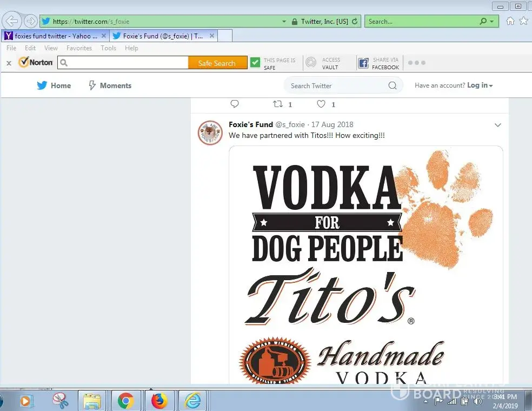The height and width of the screenshot is (411, 532).
Task: Click the Twitter search magnifier icon
Action: click(x=393, y=85)
